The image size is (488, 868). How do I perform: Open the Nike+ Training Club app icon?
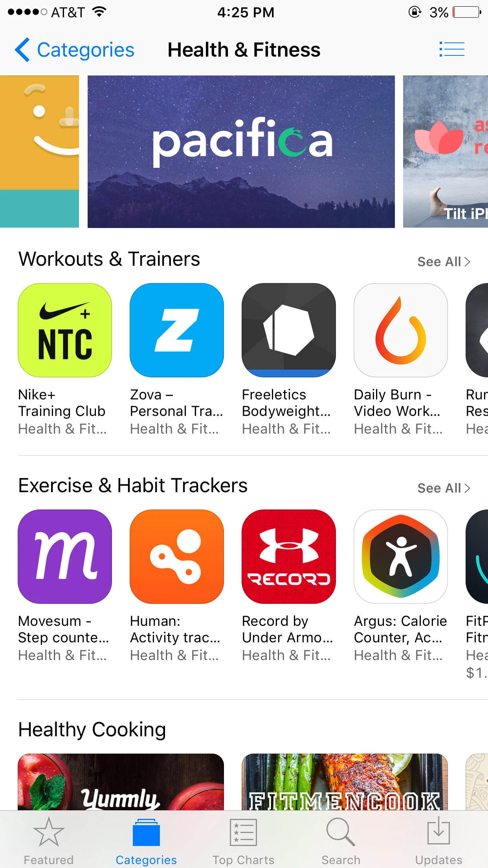coord(65,330)
